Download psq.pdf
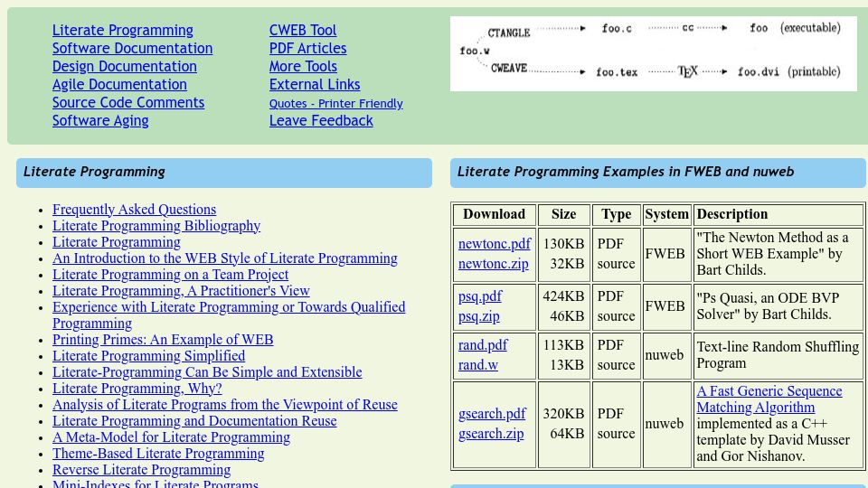The image size is (868, 488). [x=480, y=296]
